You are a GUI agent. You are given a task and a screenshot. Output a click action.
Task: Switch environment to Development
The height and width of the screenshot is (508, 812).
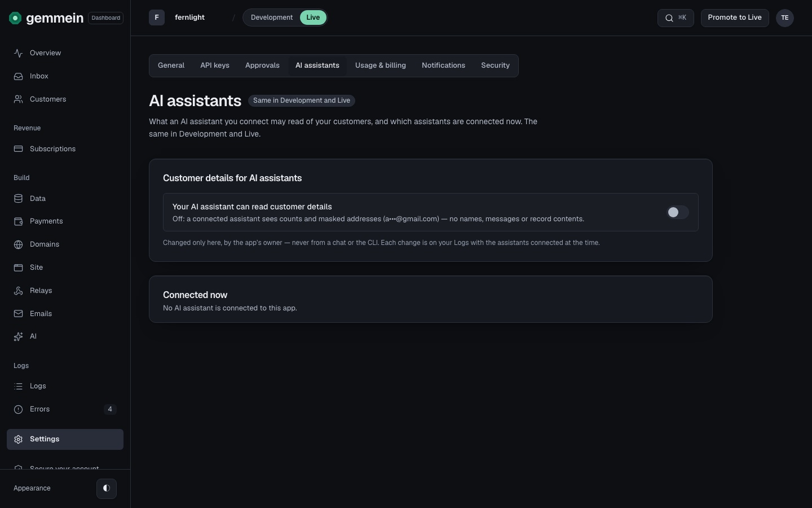(272, 17)
